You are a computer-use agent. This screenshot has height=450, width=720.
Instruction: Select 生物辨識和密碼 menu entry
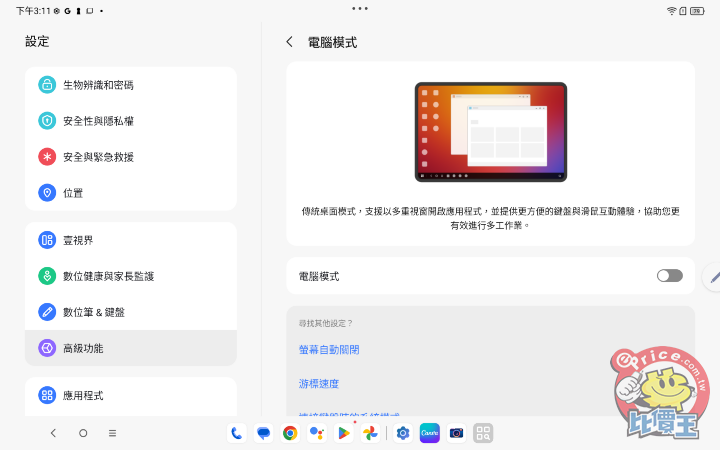tap(131, 85)
